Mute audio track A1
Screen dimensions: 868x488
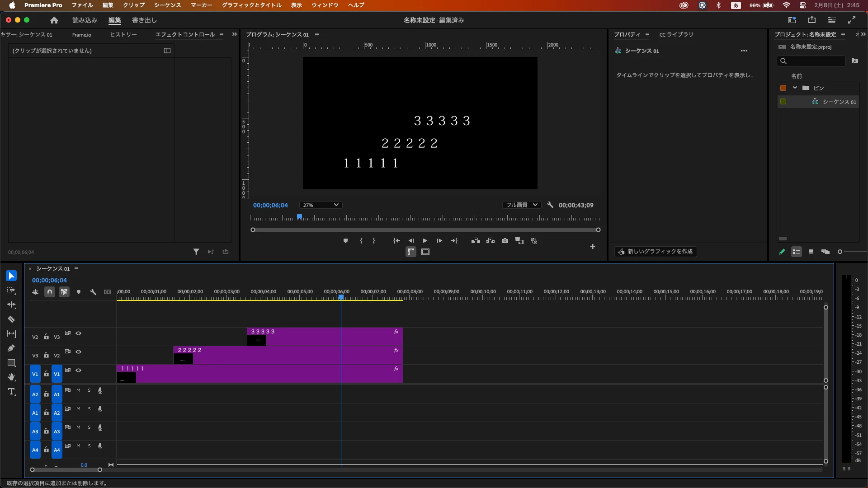click(78, 390)
